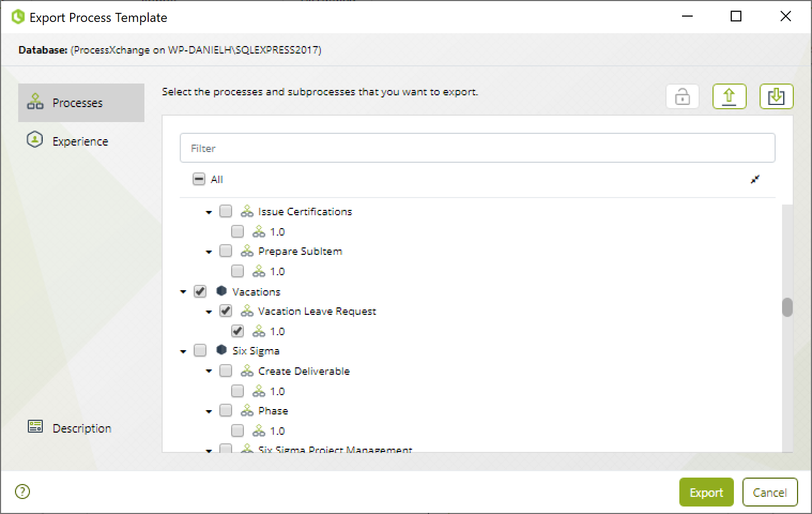Open help via question mark icon
The width and height of the screenshot is (812, 514).
tap(22, 492)
